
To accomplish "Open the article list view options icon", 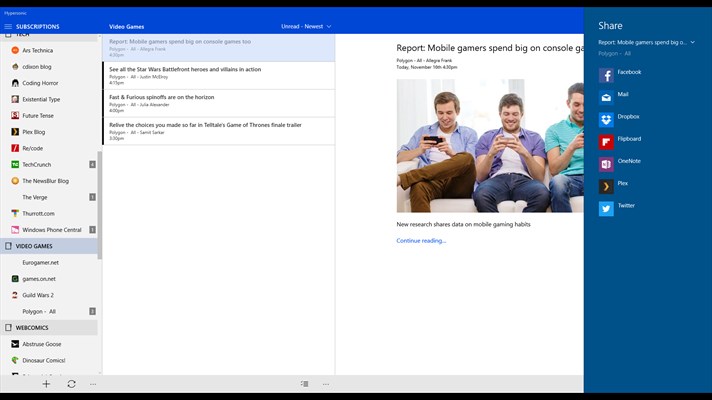I will point(304,384).
